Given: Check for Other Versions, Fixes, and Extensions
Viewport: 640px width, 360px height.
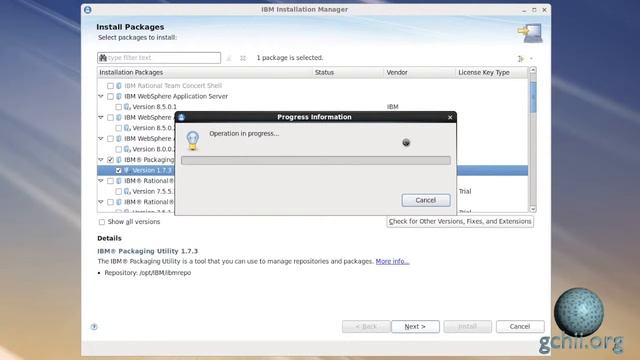Looking at the screenshot, I should click(x=460, y=222).
